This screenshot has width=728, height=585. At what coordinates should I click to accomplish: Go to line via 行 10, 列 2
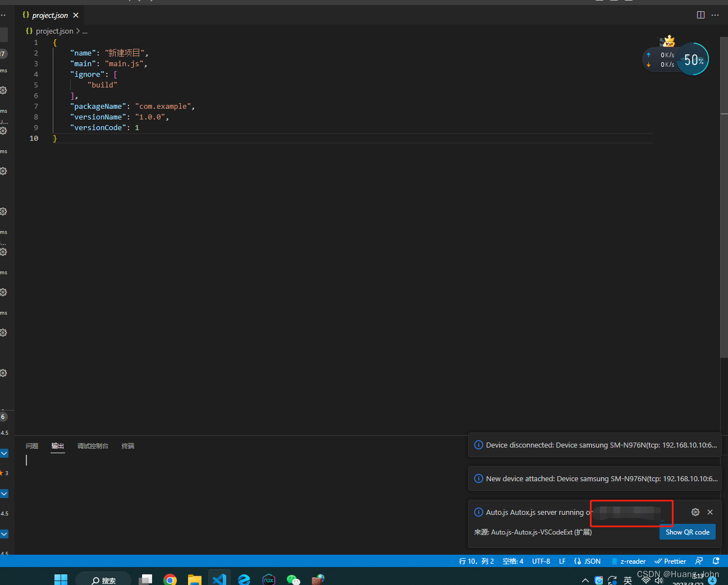point(477,561)
